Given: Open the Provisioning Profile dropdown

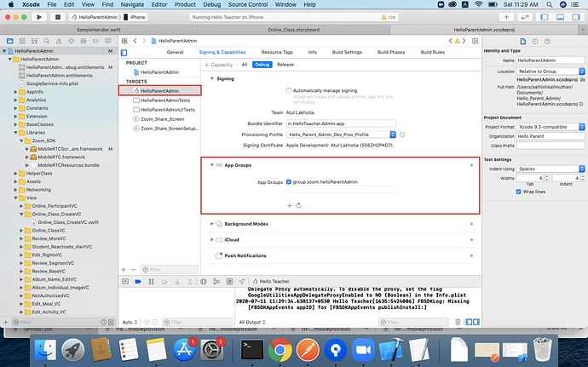Looking at the screenshot, I should [x=341, y=135].
